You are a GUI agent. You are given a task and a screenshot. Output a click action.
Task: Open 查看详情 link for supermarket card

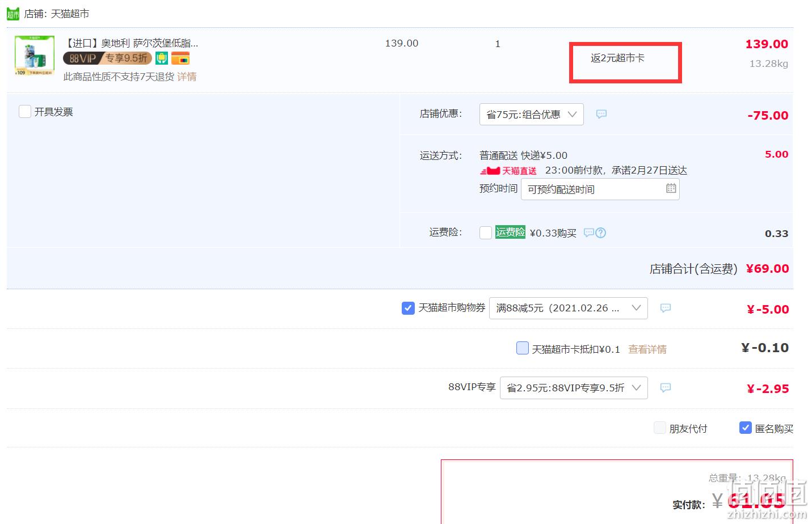pos(647,349)
